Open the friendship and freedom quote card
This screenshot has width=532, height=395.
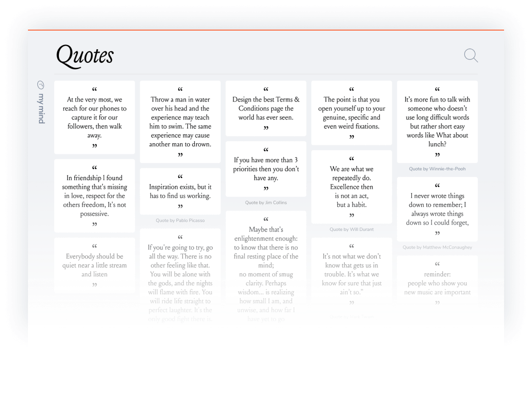94,195
